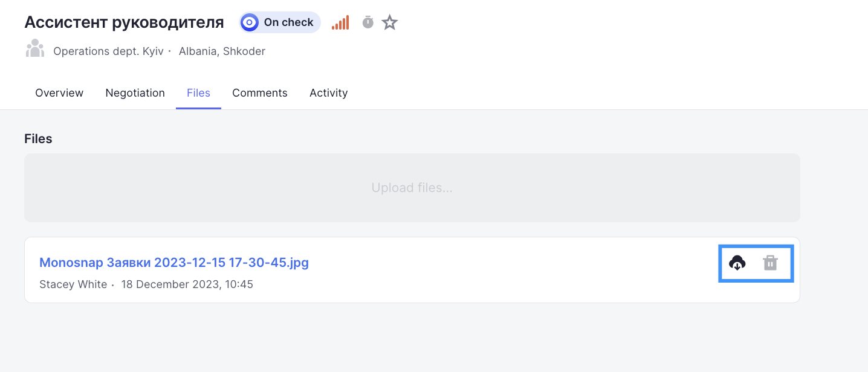Open the Activity tab

(328, 92)
